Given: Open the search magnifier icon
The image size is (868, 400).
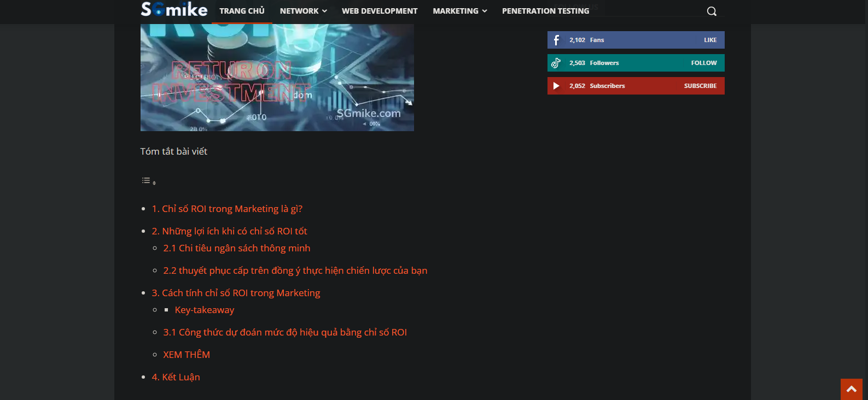Looking at the screenshot, I should (712, 11).
